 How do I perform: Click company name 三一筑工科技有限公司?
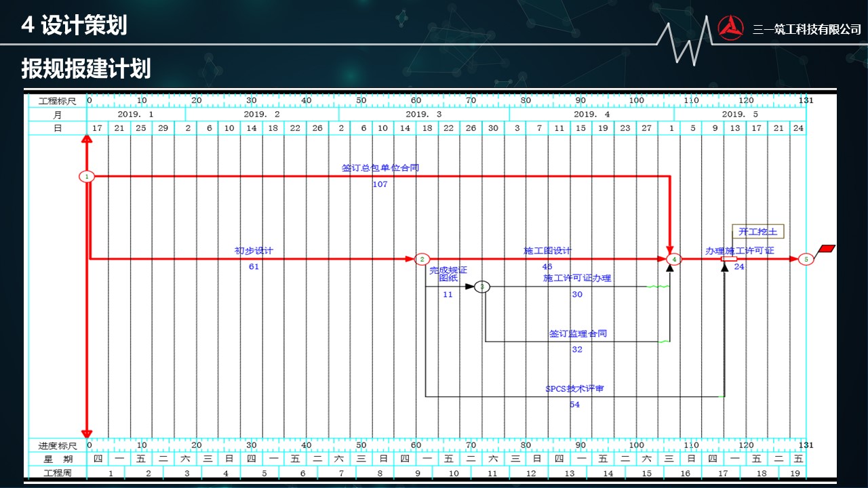807,30
